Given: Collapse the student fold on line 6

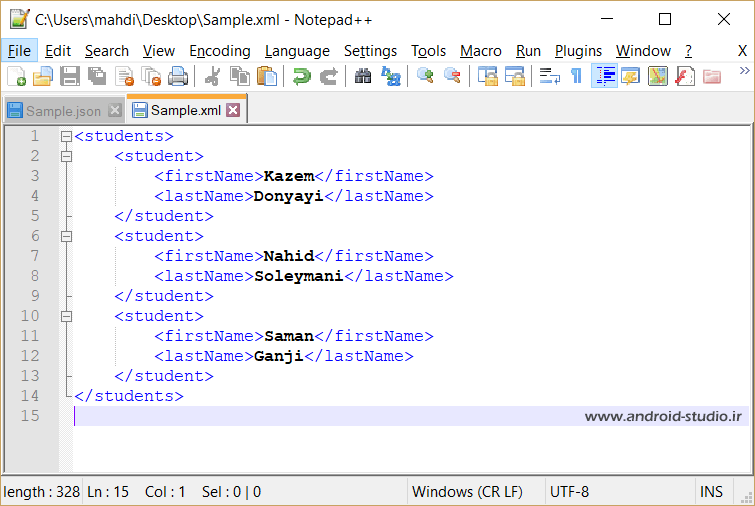Looking at the screenshot, I should click(66, 236).
